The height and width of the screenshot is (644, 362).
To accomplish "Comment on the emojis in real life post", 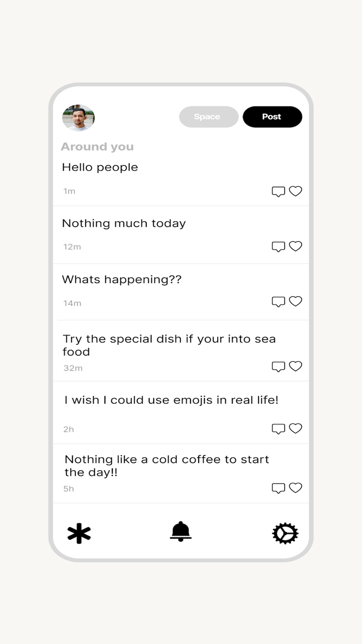I will coord(278,429).
